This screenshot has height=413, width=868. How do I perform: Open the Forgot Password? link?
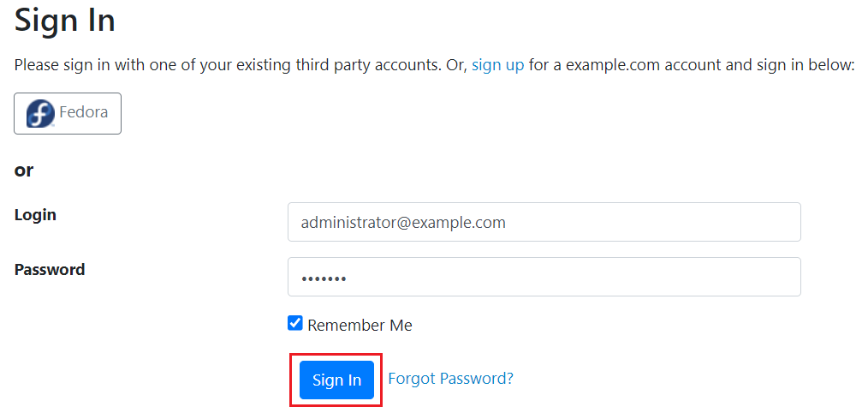coord(450,378)
